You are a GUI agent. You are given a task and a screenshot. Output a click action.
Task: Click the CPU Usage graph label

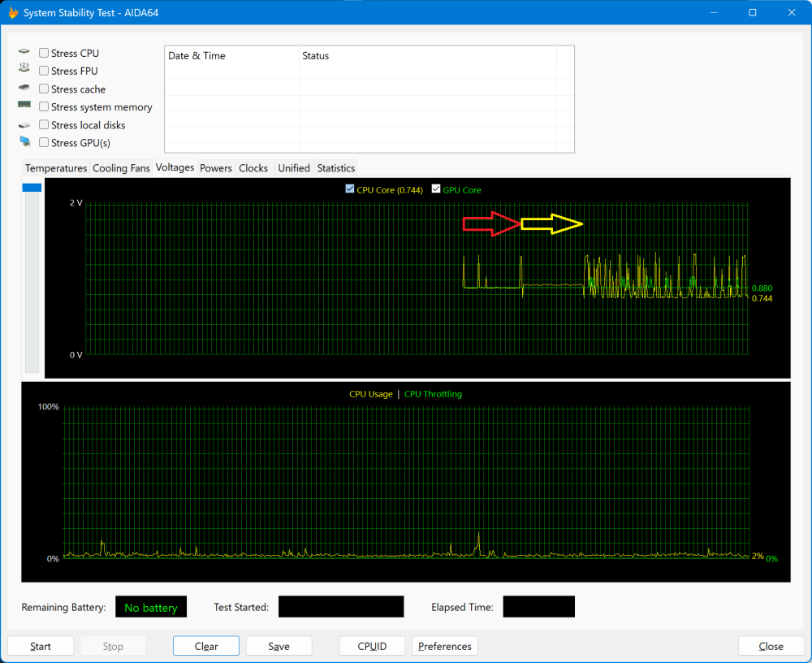371,394
